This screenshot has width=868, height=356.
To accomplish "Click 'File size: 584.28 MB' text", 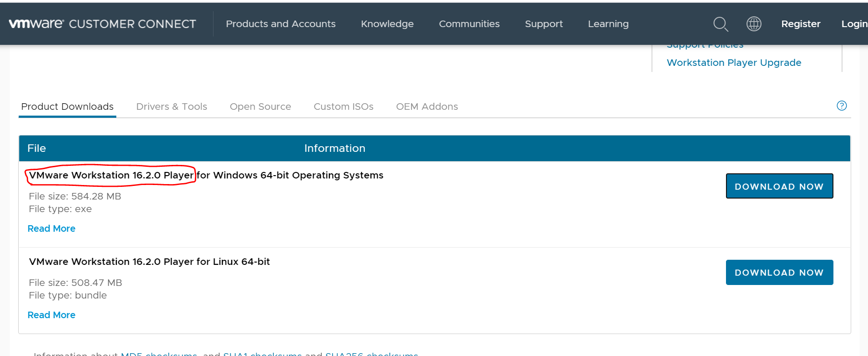I will tap(75, 196).
